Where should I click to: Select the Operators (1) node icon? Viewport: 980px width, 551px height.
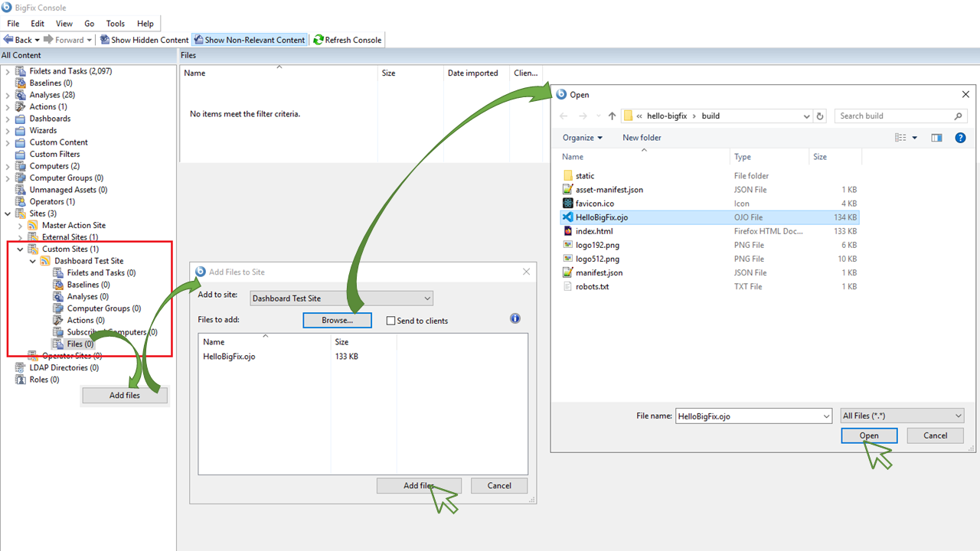coord(21,201)
